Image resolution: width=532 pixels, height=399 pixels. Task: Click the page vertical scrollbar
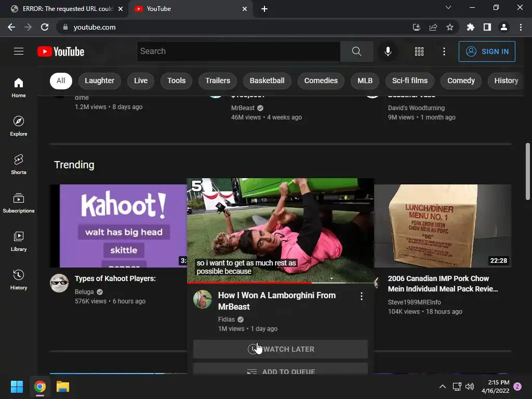coord(528,171)
